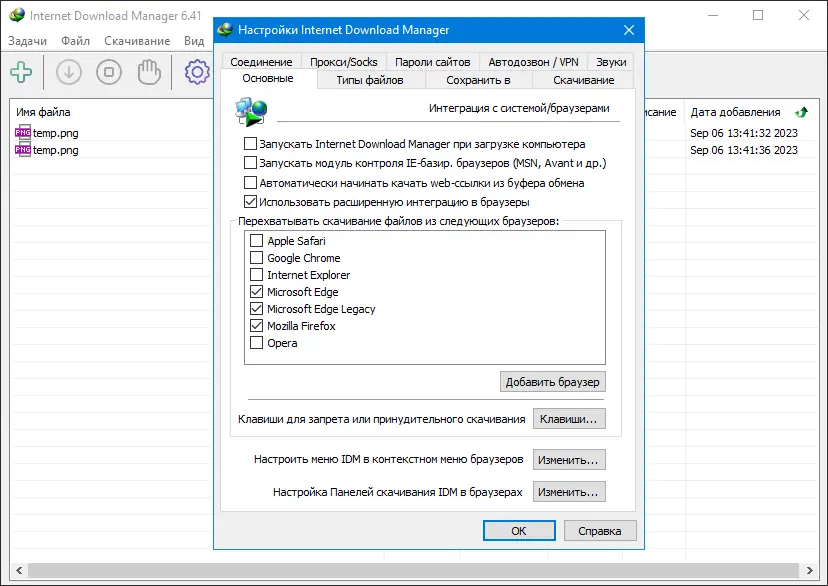The width and height of the screenshot is (828, 586).
Task: Uncheck the Microsoft Edge checkbox
Action: coord(256,291)
